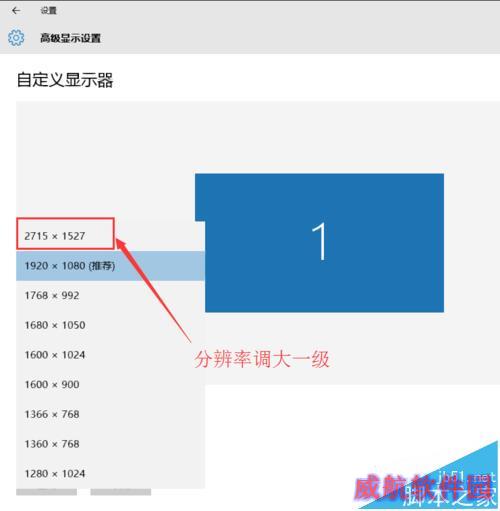Click the number 1 inside the display box
This screenshot has width=500, height=511.
(x=319, y=241)
